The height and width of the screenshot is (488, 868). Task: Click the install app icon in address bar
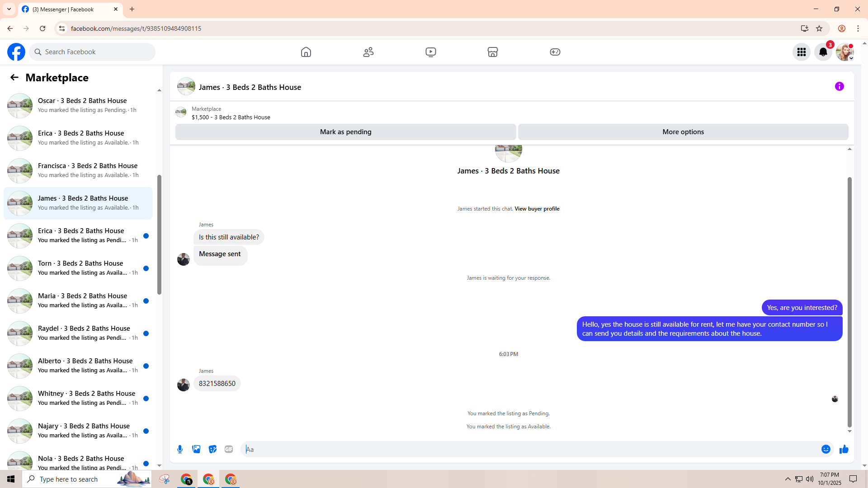coord(805,28)
